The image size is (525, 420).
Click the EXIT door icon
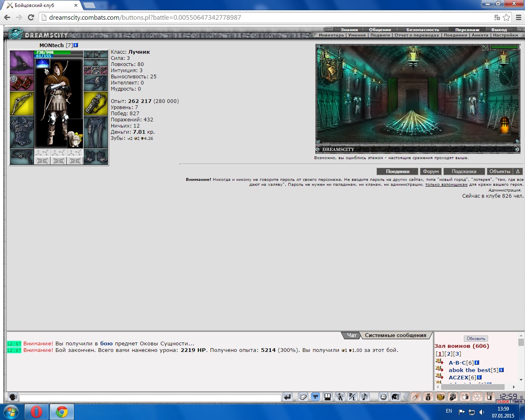(x=490, y=397)
